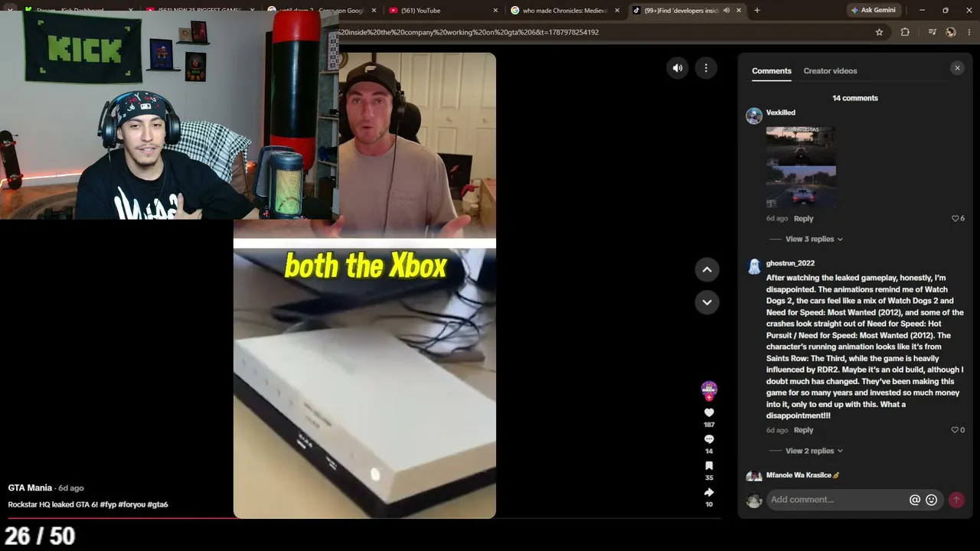Open a new browser tab
This screenshot has width=980, height=551.
756,11
